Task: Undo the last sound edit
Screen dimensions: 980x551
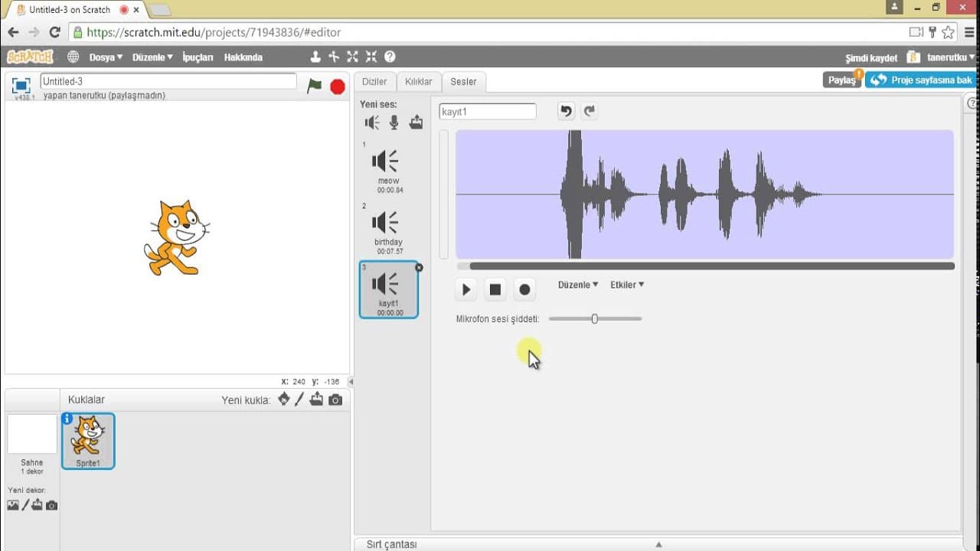Action: (566, 111)
